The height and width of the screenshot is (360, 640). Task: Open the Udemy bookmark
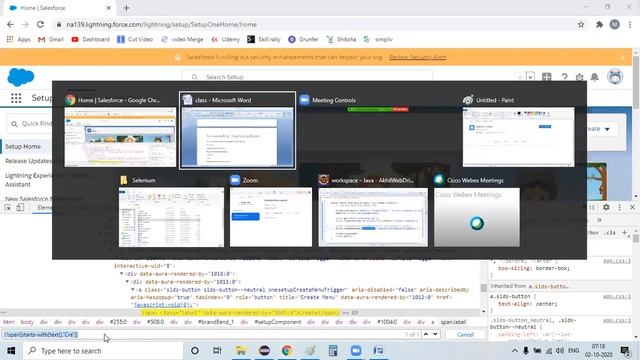[x=225, y=39]
